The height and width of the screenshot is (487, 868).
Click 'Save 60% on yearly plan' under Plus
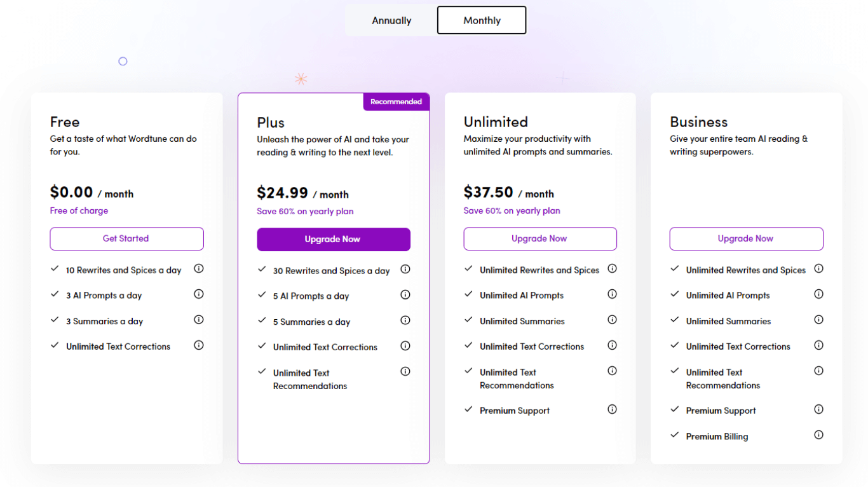tap(305, 211)
